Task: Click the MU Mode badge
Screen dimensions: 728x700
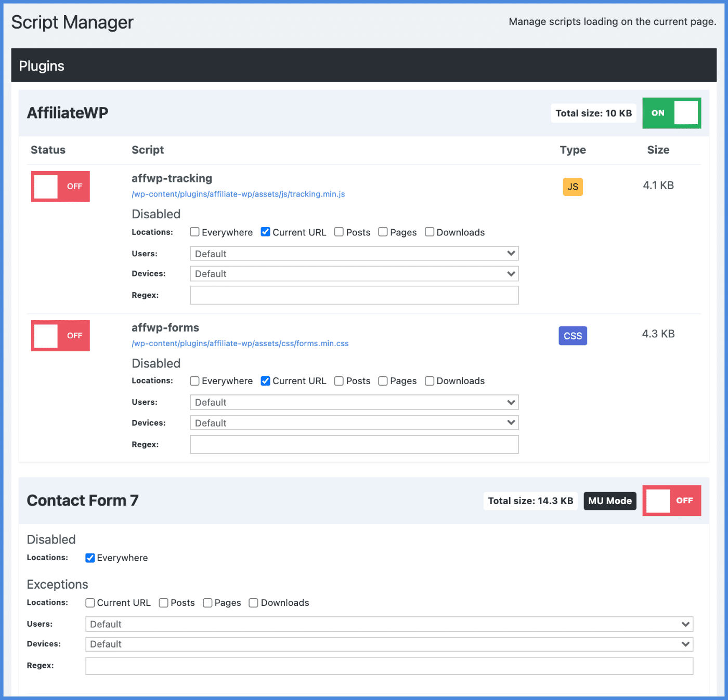Action: click(x=609, y=500)
